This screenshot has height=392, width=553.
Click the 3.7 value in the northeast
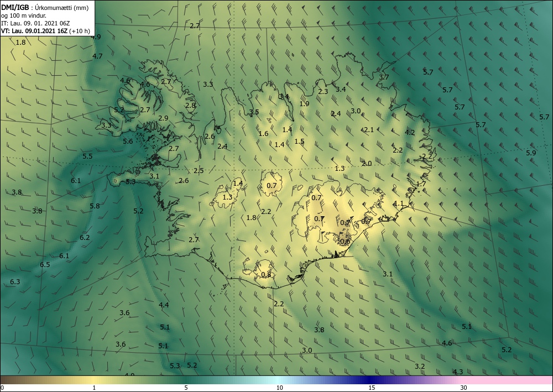(x=384, y=77)
